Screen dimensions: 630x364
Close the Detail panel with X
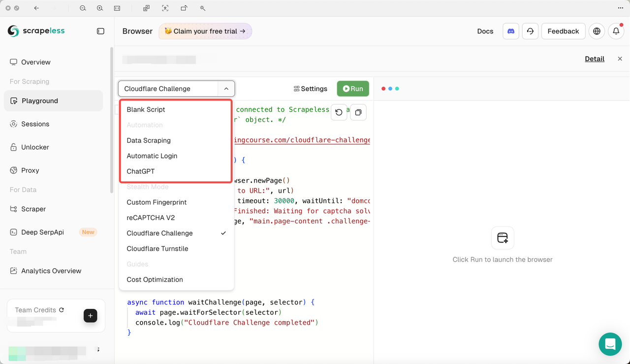click(620, 59)
